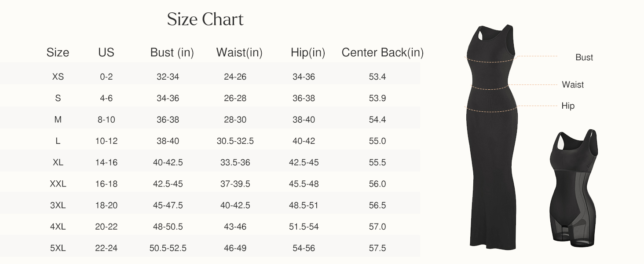
Task: Click the Bust (in) column header
Action: 172,53
